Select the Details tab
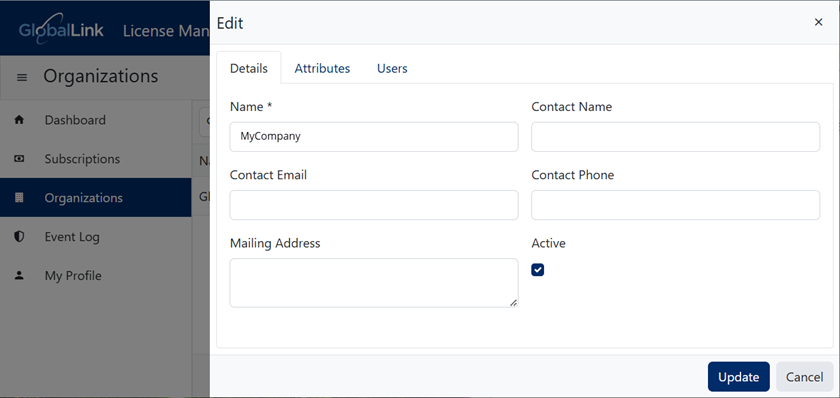This screenshot has height=398, width=840. (249, 68)
